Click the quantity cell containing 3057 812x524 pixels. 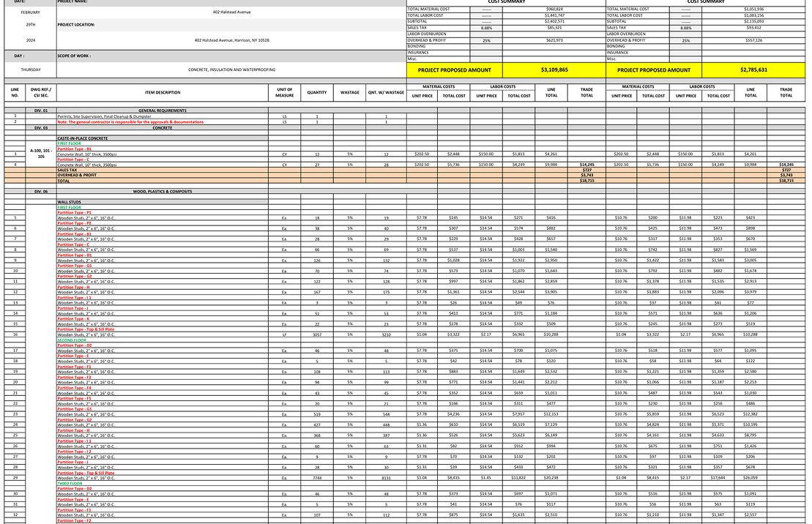click(x=317, y=334)
